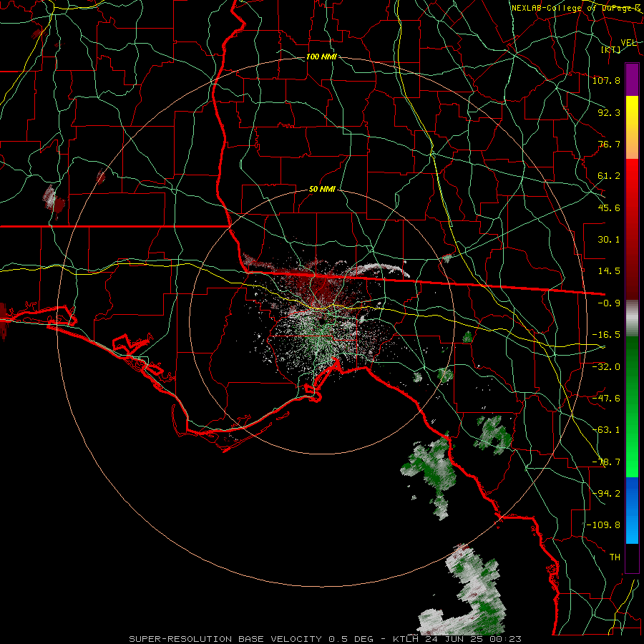The width and height of the screenshot is (644, 644).
Task: Click the -63.1 velocity scale value
Action: [x=606, y=430]
